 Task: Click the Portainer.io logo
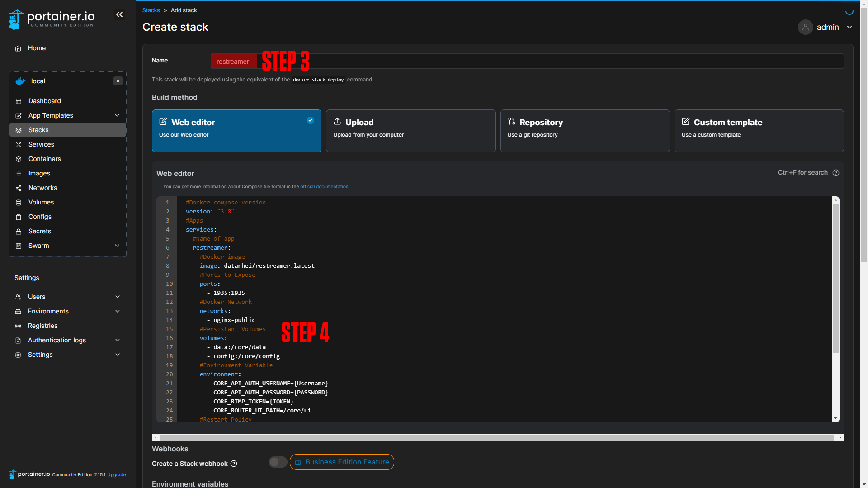52,19
